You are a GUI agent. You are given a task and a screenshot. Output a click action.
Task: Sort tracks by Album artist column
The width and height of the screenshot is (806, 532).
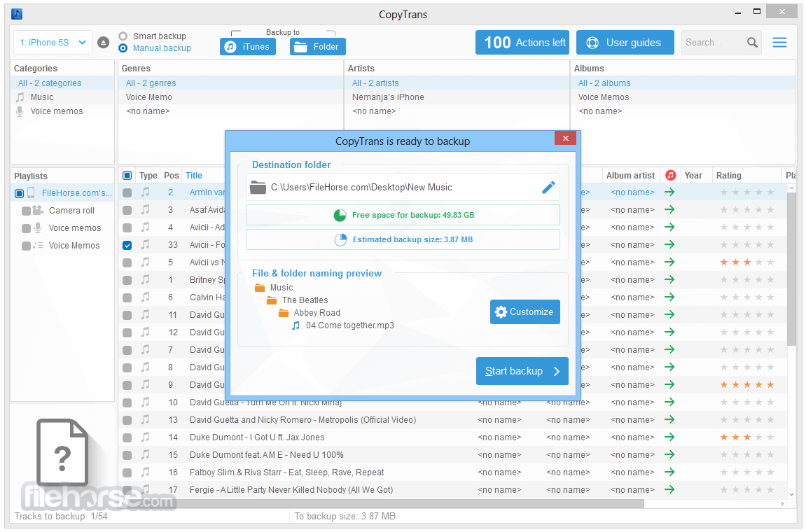pyautogui.click(x=630, y=175)
